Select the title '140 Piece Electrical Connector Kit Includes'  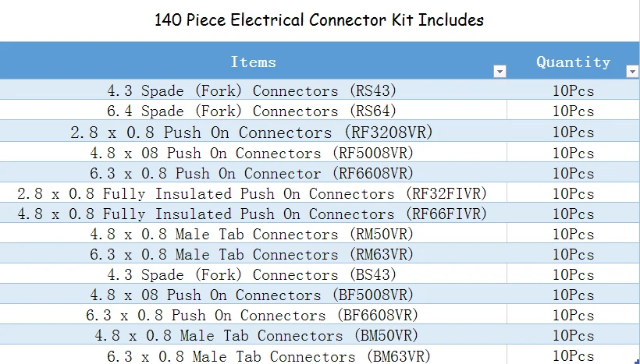[x=319, y=19]
